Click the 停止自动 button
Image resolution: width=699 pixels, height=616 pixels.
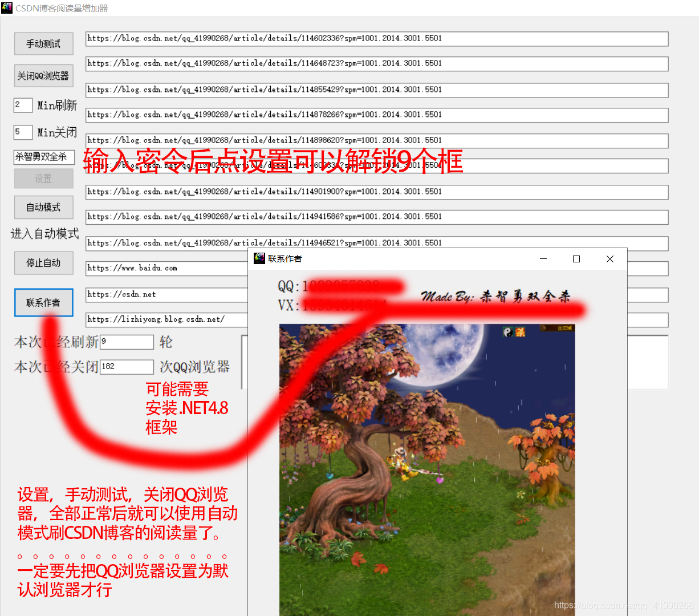(x=44, y=263)
